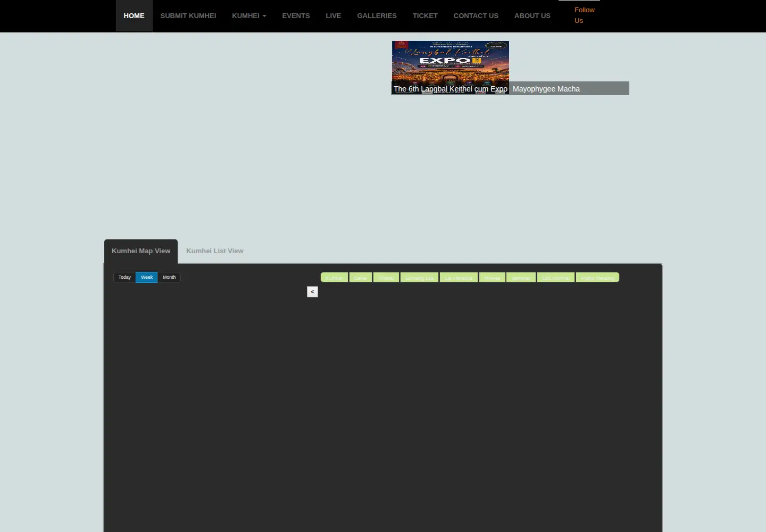Image resolution: width=766 pixels, height=532 pixels.
Task: Open the KUMHEI dropdown in the navigation bar
Action: pyautogui.click(x=249, y=16)
